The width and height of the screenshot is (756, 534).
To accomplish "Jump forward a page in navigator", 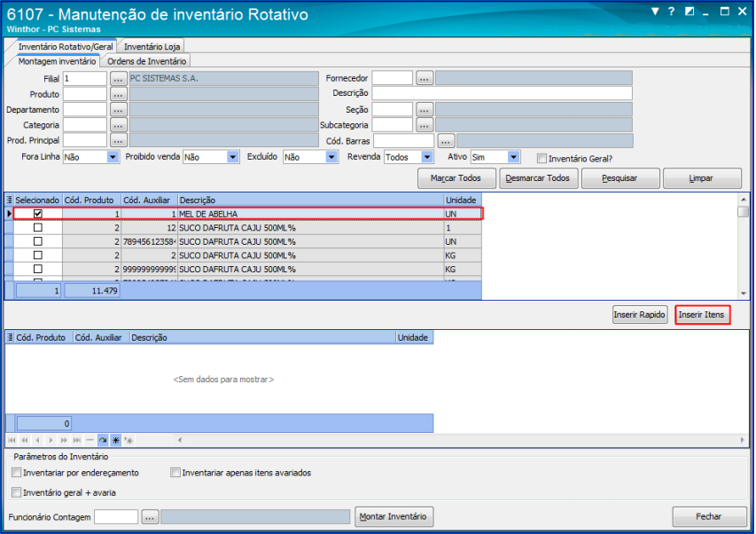I will pyautogui.click(x=64, y=440).
